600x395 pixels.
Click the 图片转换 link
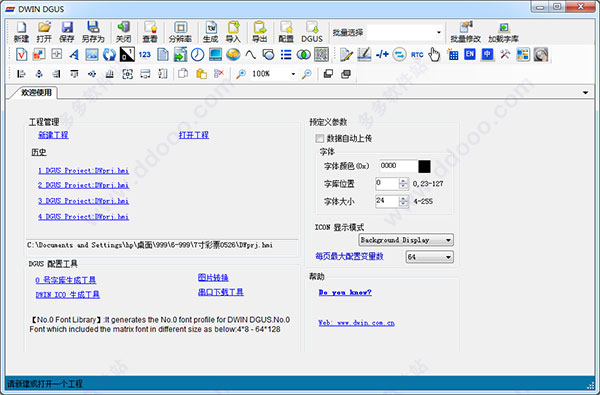pyautogui.click(x=213, y=277)
